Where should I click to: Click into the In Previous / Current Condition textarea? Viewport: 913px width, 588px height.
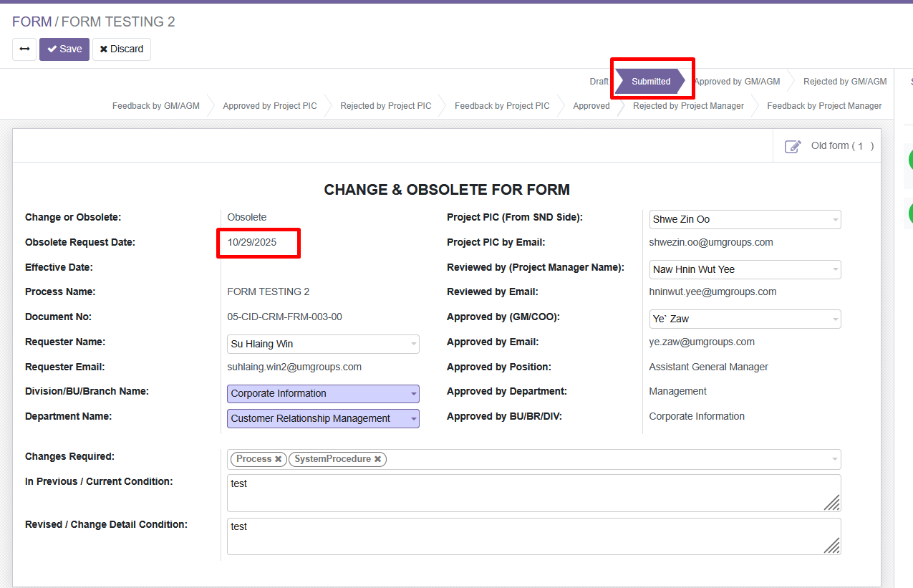tap(533, 493)
